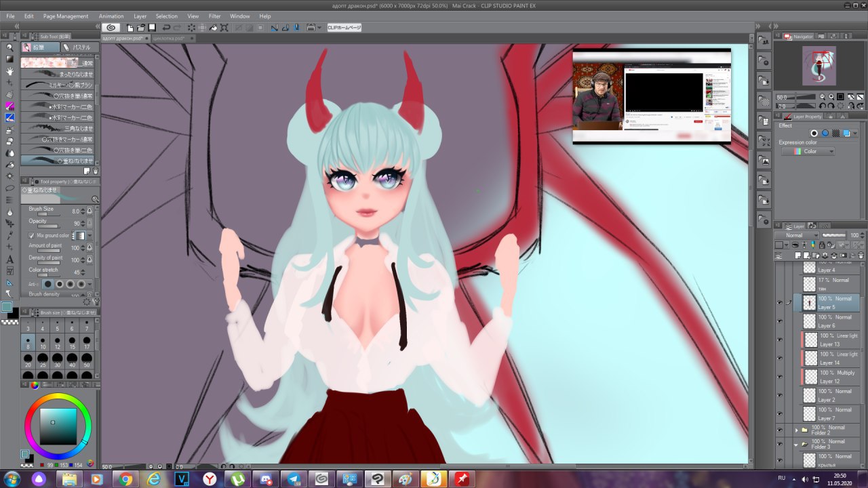Click the Border effect icon in Layer Property
Viewport: 868px width, 488px height.
coord(814,134)
